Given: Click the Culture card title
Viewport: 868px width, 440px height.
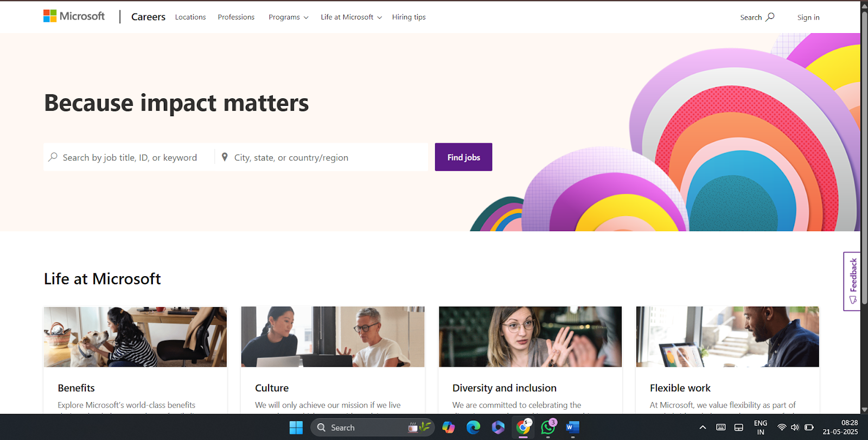Looking at the screenshot, I should click(x=272, y=388).
